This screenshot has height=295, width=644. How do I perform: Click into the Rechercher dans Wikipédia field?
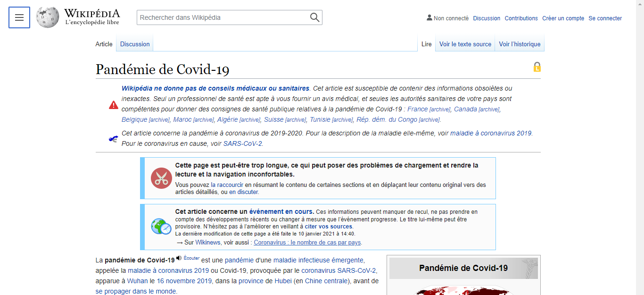click(x=223, y=17)
